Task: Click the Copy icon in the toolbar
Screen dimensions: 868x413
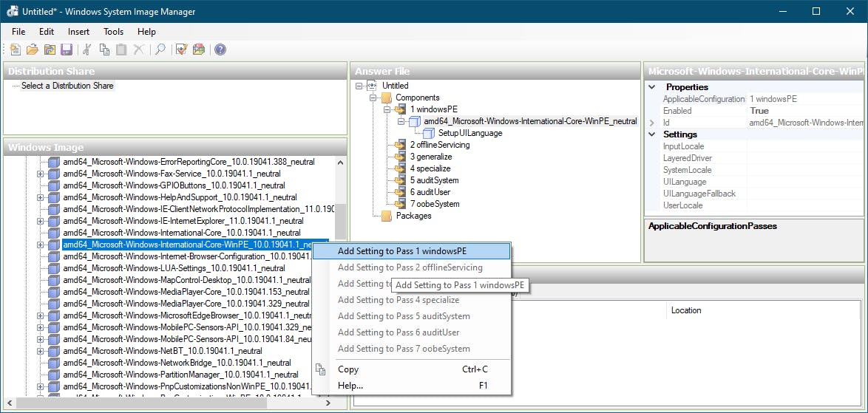Action: pyautogui.click(x=104, y=50)
